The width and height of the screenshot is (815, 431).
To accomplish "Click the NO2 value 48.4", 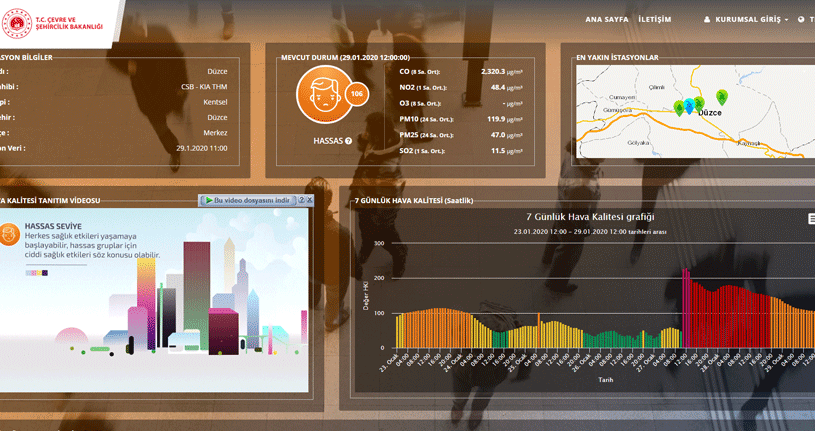I will (x=498, y=87).
